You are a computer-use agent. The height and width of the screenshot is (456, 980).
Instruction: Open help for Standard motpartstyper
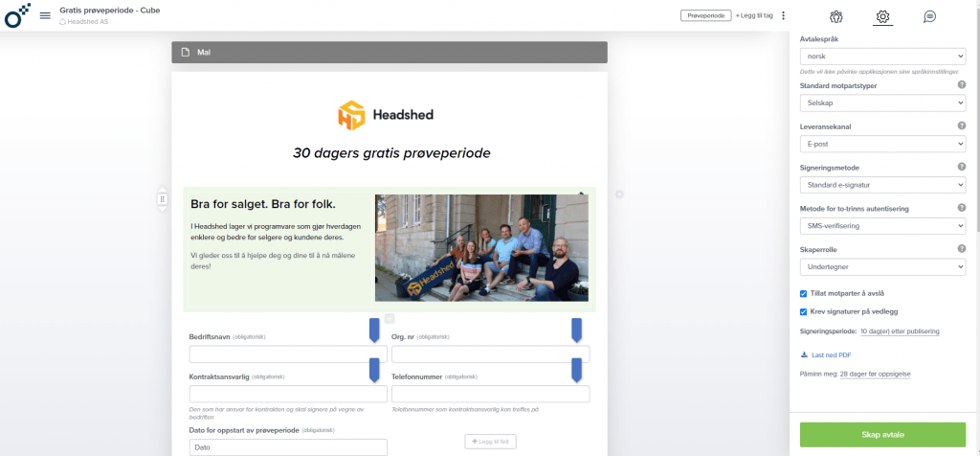pyautogui.click(x=961, y=85)
